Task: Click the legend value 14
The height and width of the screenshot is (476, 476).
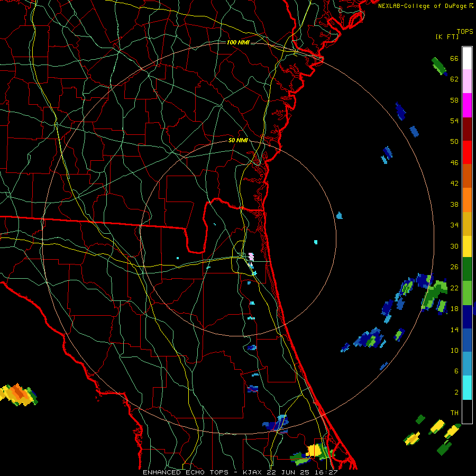Action: (454, 329)
